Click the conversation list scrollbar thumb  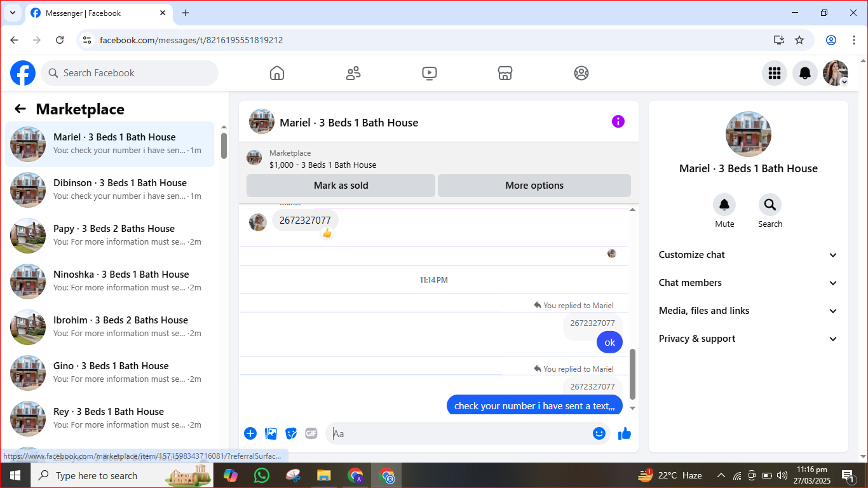(x=224, y=146)
